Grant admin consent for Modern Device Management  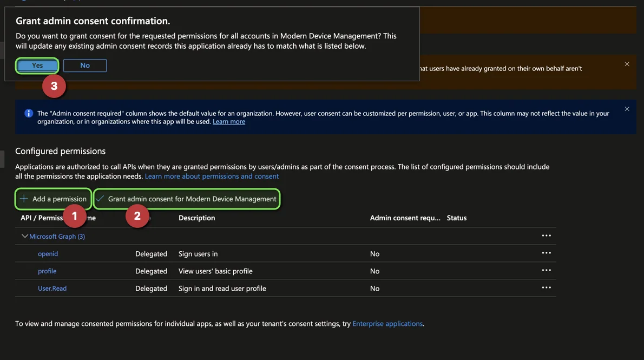point(187,199)
